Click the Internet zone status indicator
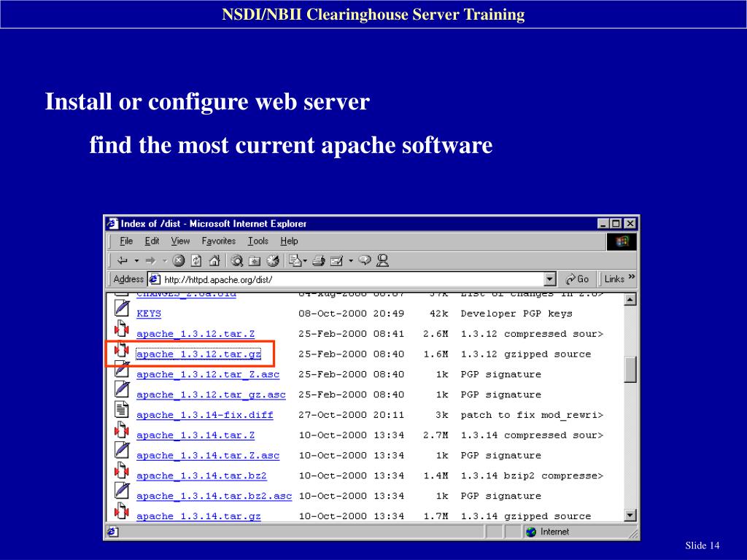The image size is (747, 560). coord(548,532)
